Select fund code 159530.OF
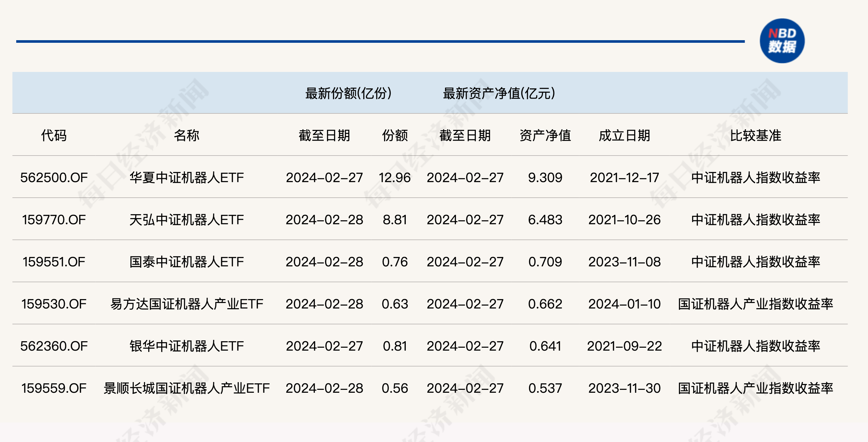The image size is (868, 442). click(x=54, y=304)
